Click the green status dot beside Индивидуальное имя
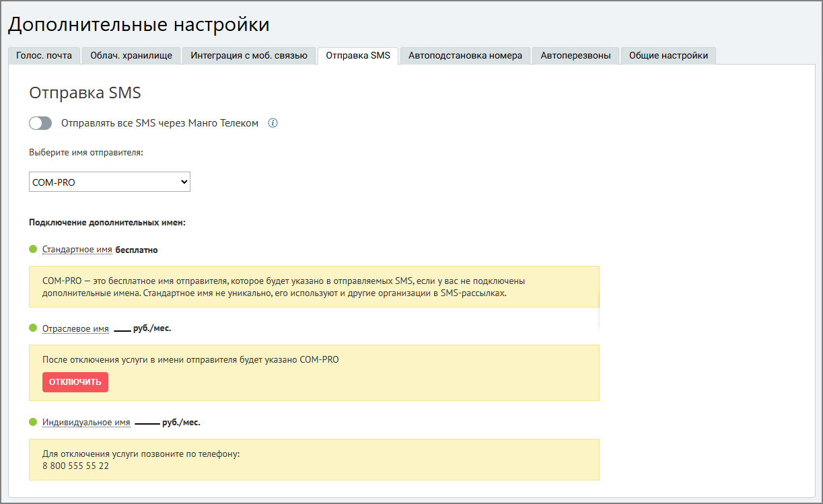The width and height of the screenshot is (823, 504). point(33,422)
